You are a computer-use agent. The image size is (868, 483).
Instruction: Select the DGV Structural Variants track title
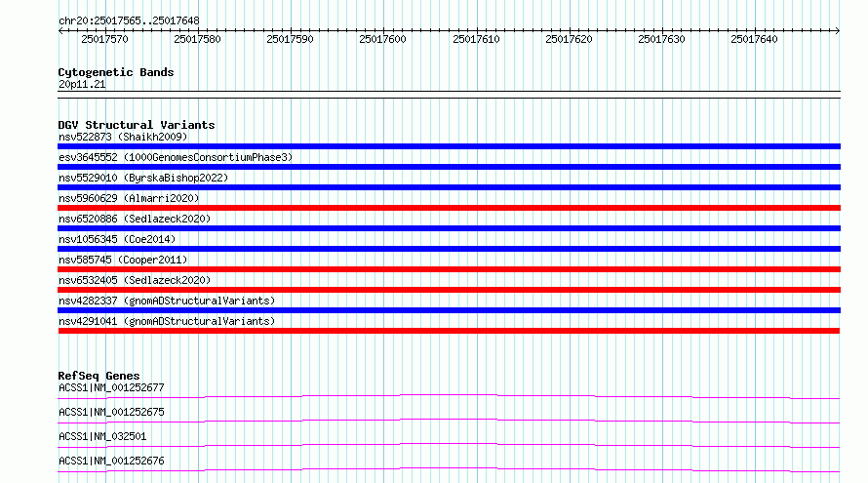tap(137, 125)
